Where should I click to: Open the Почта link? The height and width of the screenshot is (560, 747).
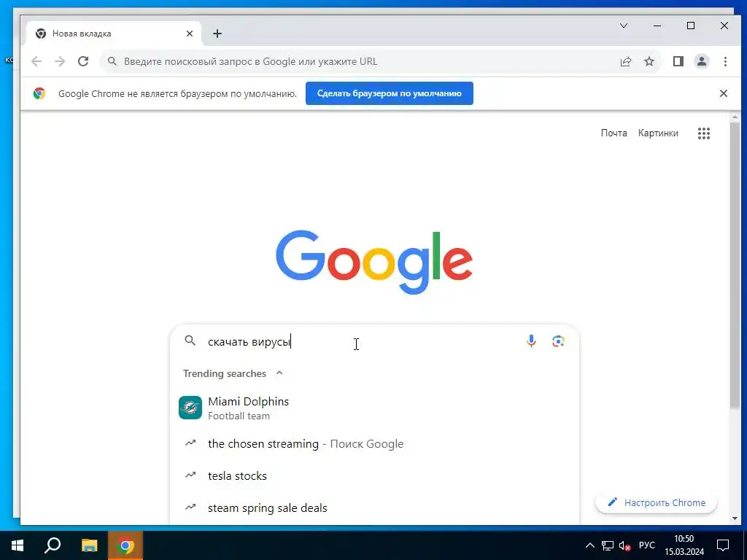click(x=614, y=133)
